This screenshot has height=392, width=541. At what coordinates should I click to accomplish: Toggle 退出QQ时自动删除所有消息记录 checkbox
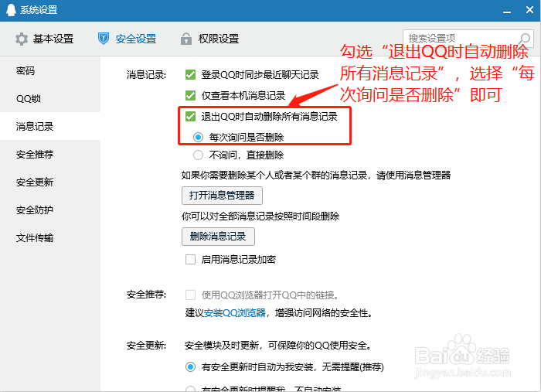pyautogui.click(x=190, y=116)
